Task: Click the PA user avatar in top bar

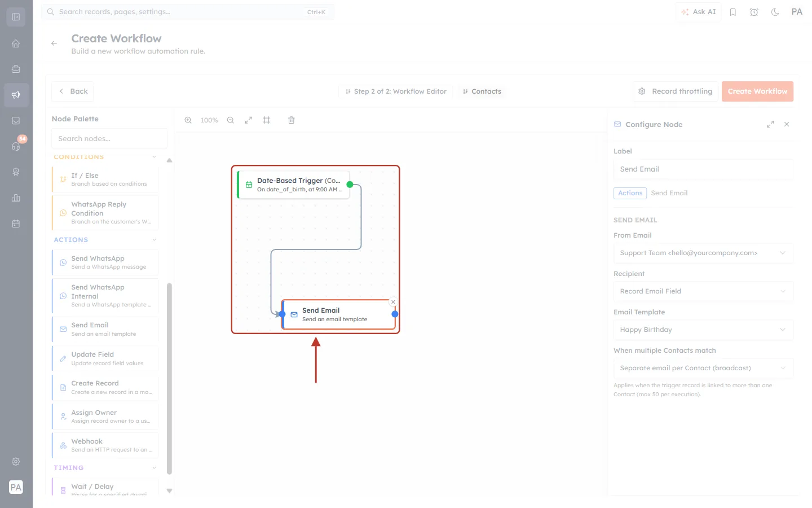Action: [x=797, y=12]
